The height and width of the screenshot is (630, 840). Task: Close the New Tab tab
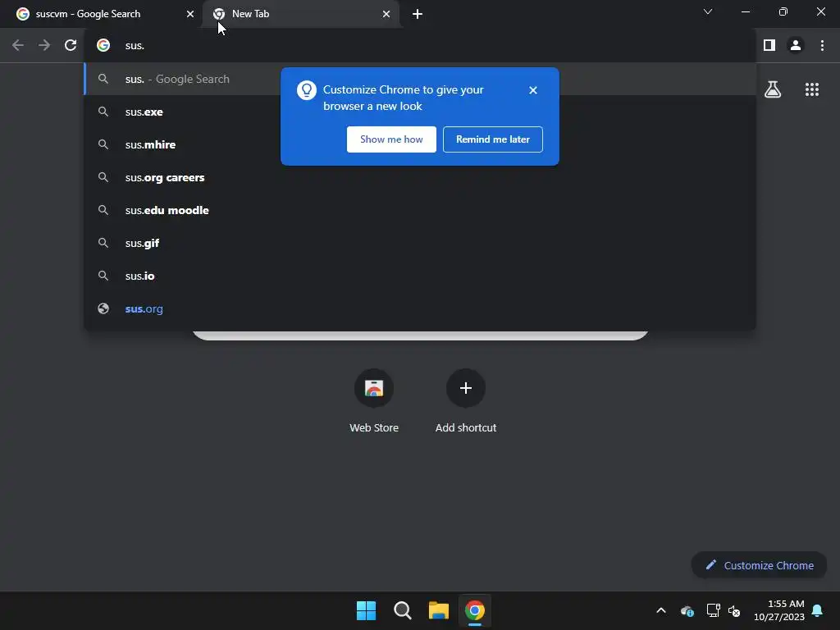[386, 14]
